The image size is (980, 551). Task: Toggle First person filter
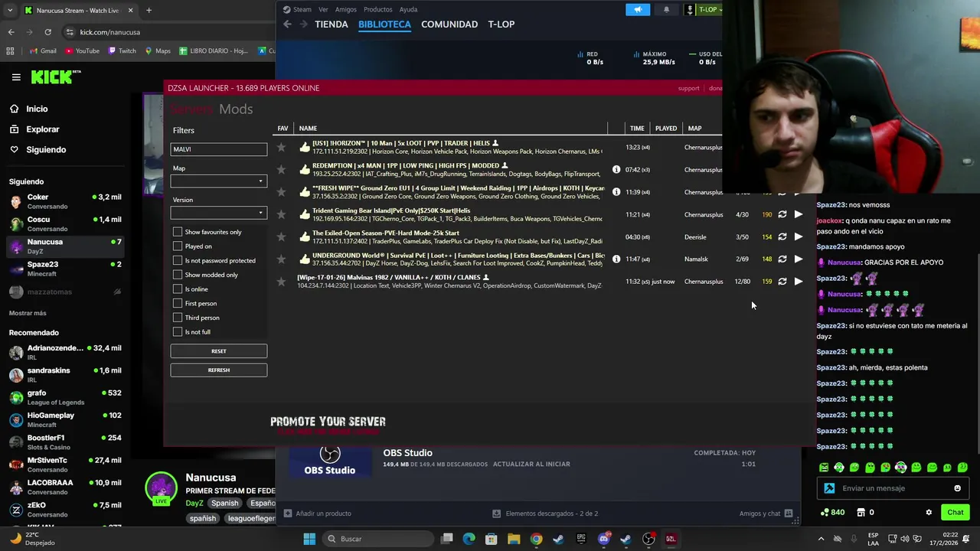pos(178,303)
